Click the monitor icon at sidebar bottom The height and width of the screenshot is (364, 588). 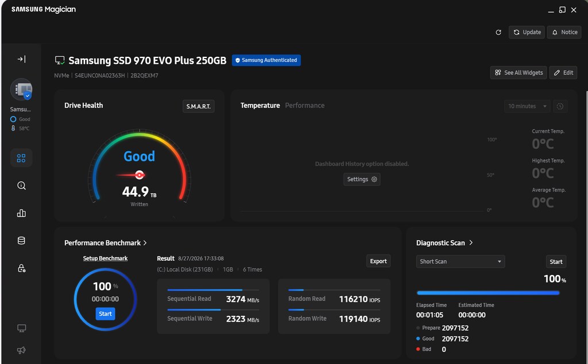21,328
